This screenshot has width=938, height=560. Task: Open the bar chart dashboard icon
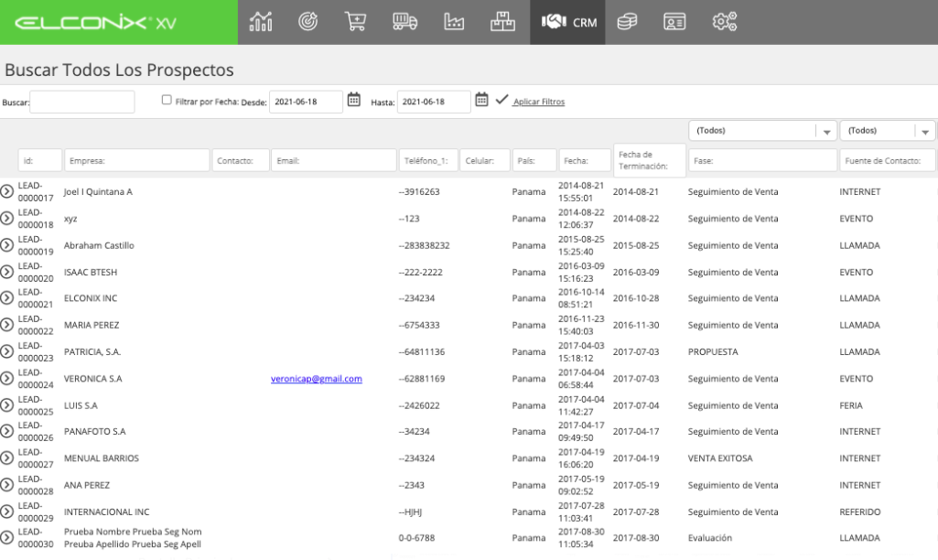coord(261,22)
